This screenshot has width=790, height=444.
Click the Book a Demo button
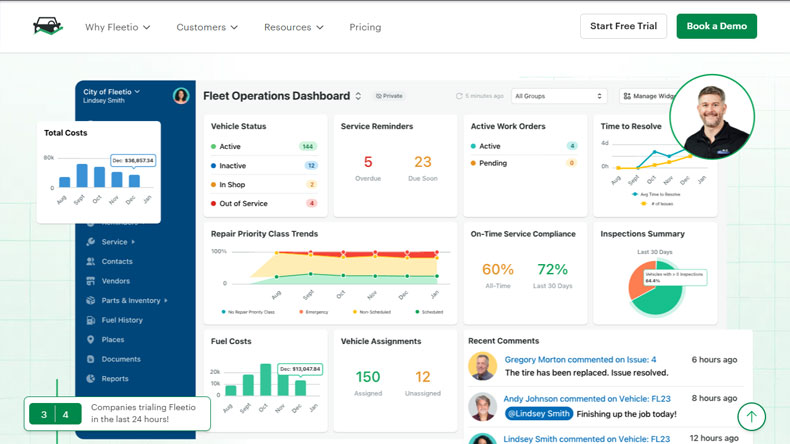716,26
